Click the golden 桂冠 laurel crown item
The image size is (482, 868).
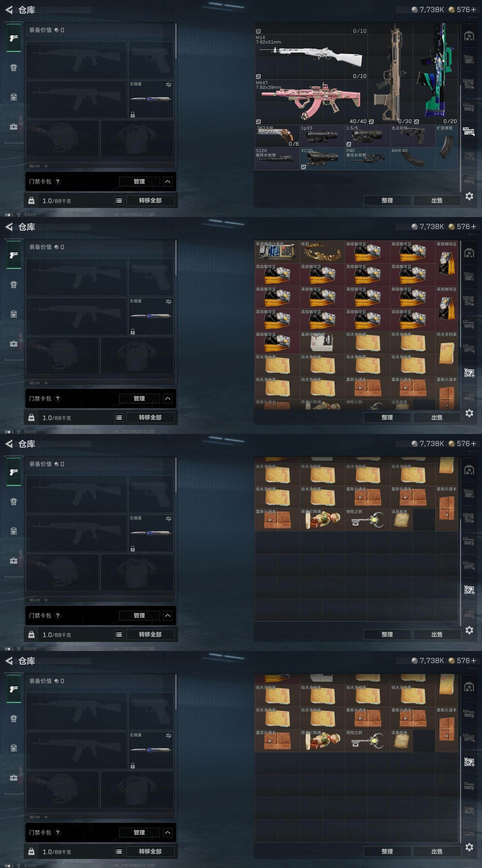click(x=322, y=252)
